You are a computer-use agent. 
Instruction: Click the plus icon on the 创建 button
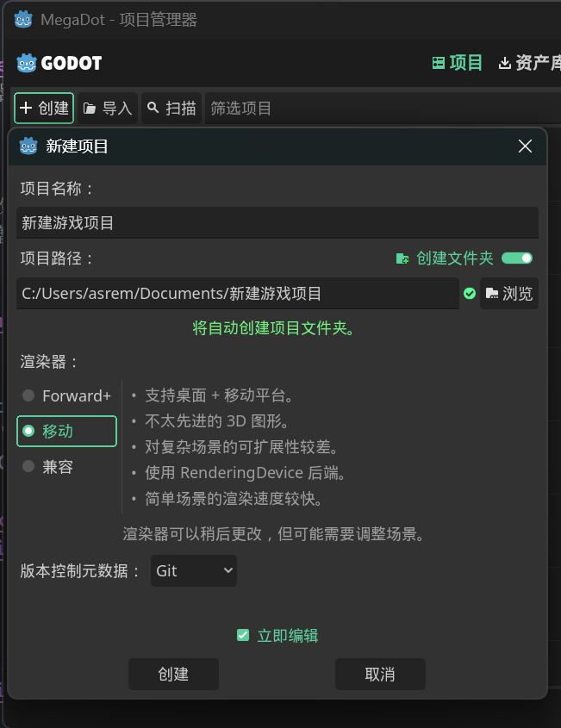point(28,108)
